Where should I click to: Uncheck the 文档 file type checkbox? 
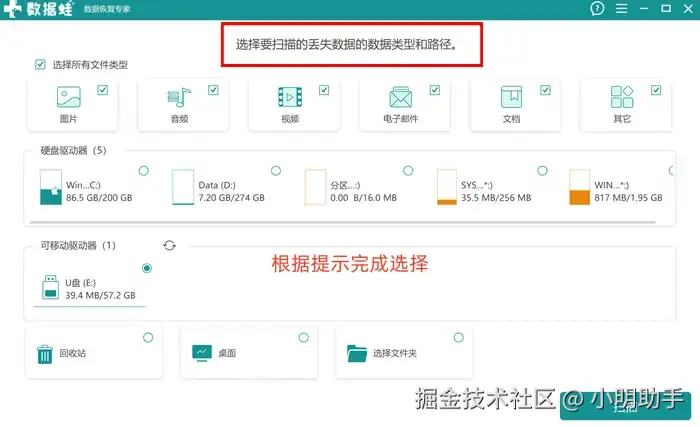point(545,90)
